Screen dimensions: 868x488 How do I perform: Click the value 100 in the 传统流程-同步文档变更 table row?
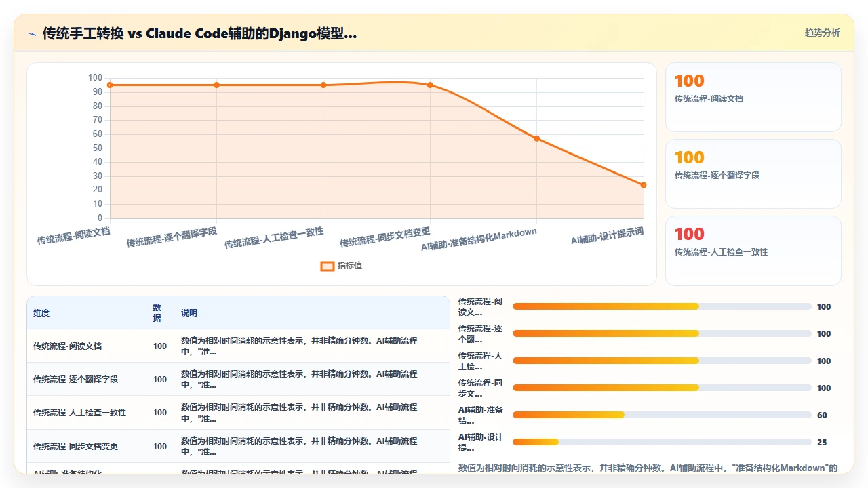tap(159, 447)
